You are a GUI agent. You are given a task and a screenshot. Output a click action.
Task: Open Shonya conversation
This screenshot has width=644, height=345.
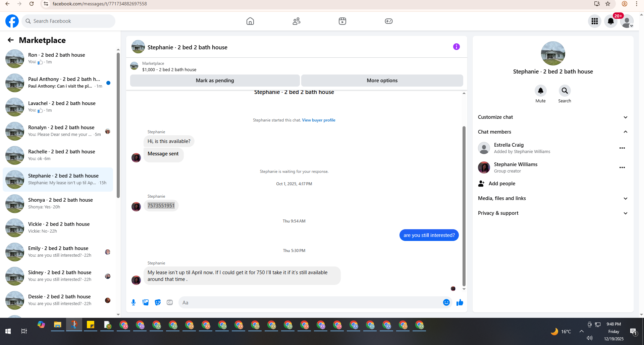tap(58, 204)
